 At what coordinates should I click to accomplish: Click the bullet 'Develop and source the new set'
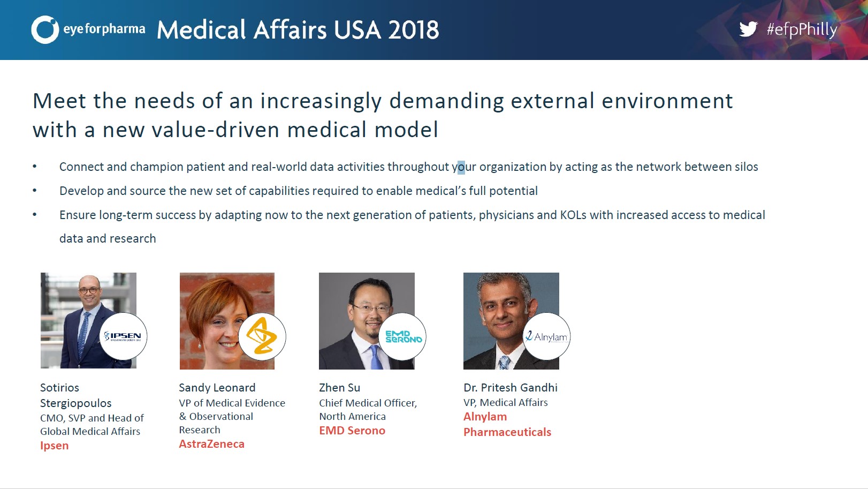pos(299,191)
